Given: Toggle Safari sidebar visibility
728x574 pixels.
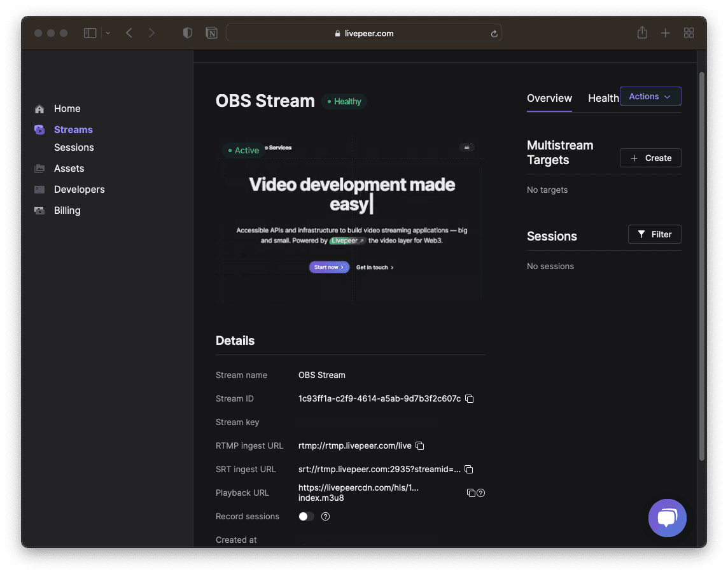Looking at the screenshot, I should coord(90,33).
